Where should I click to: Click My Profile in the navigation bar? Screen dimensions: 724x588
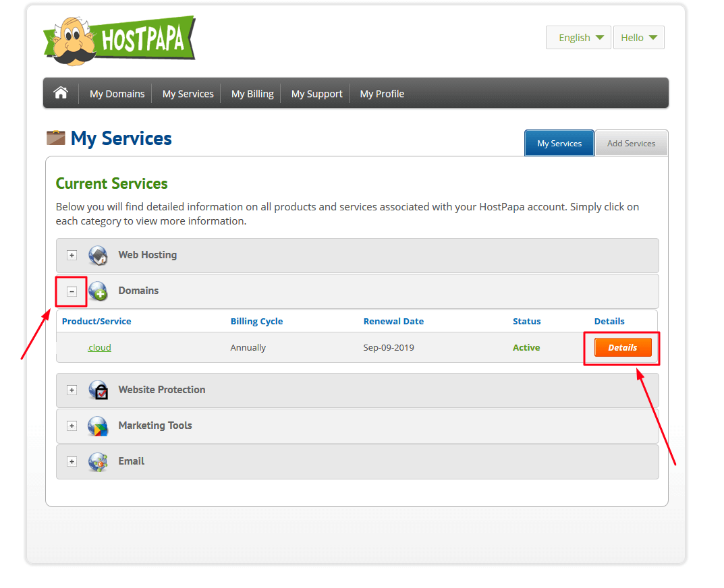coord(381,93)
